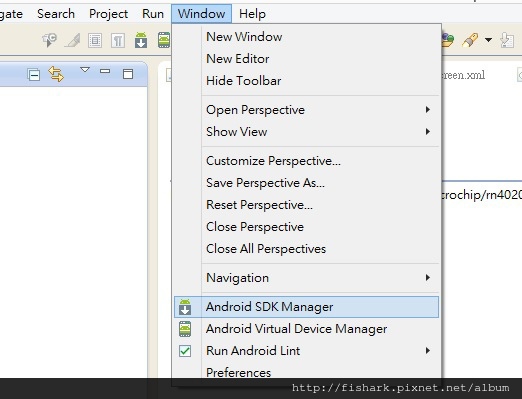The height and width of the screenshot is (399, 522).
Task: Expand the Navigation submenu arrow
Action: [428, 278]
